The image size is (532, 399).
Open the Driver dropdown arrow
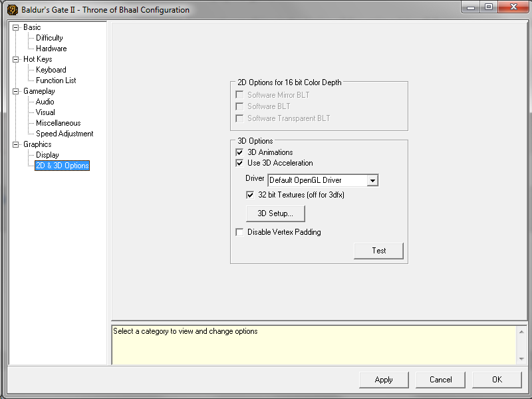[x=372, y=180]
